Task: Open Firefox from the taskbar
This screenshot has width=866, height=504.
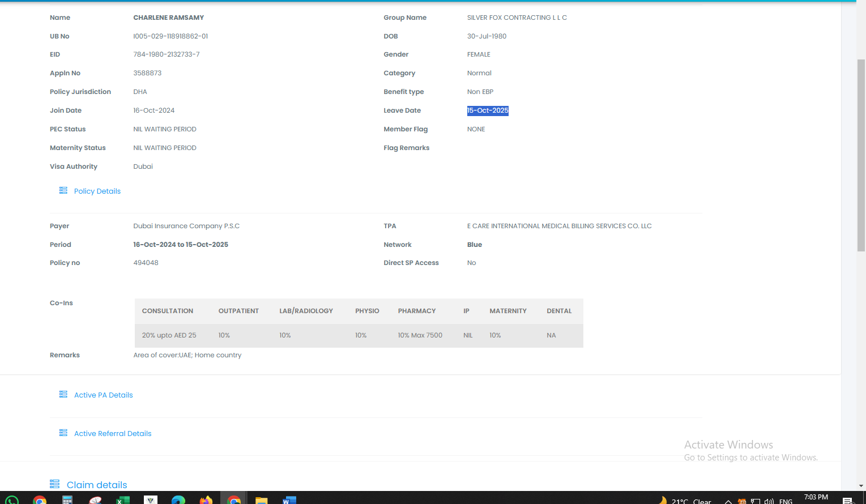Action: [x=206, y=500]
